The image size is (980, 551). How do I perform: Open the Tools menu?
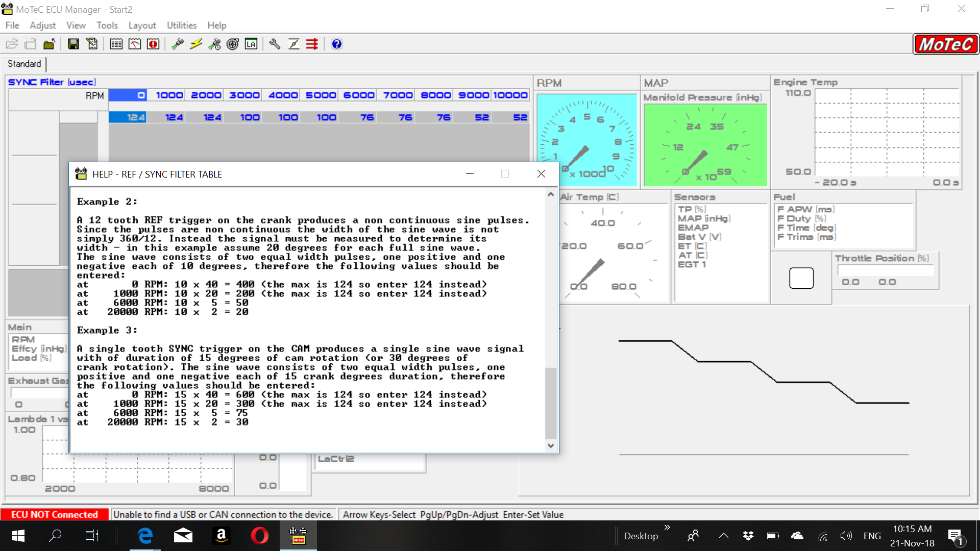pyautogui.click(x=107, y=25)
